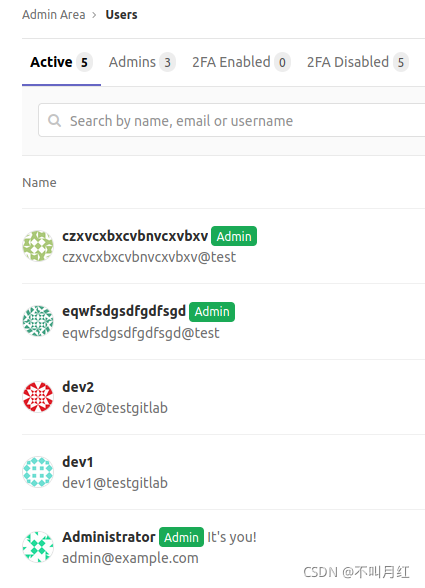The width and height of the screenshot is (425, 588).
Task: Open the dev2 avatar icon
Action: point(38,397)
